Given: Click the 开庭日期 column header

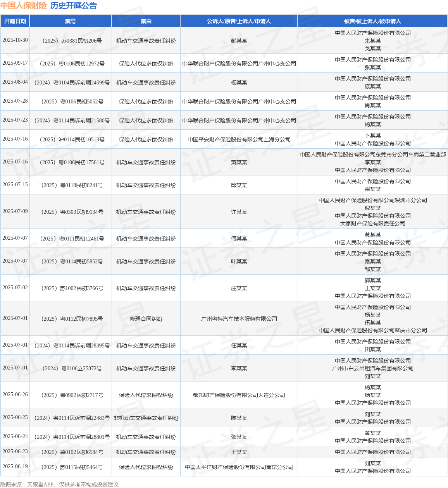Looking at the screenshot, I should (x=15, y=21).
